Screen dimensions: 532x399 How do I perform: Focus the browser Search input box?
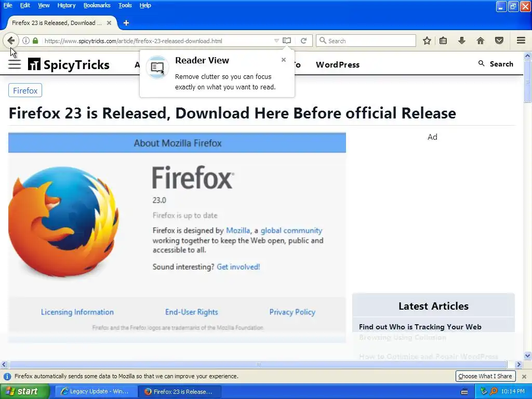366,41
